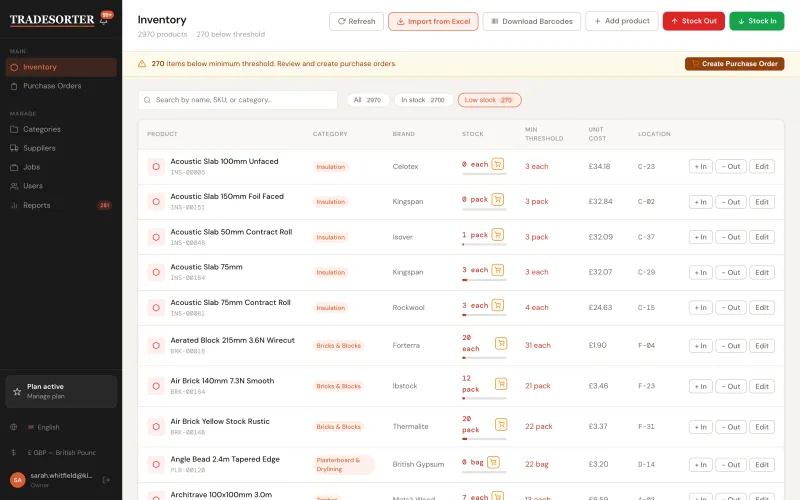
Task: Click the product search field
Action: click(238, 100)
